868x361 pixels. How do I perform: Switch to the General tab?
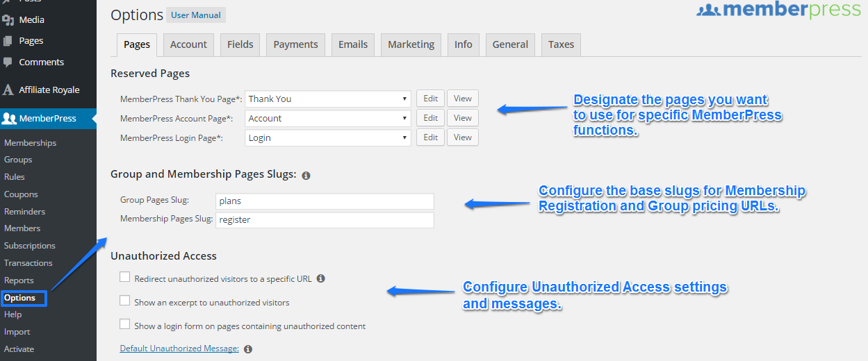[x=510, y=44]
